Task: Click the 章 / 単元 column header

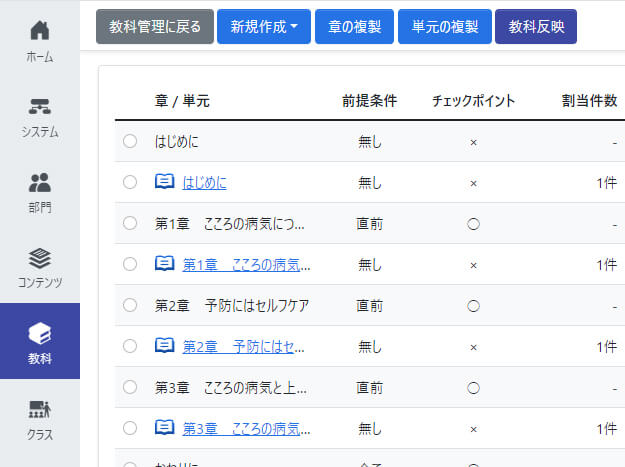Action: [x=182, y=101]
